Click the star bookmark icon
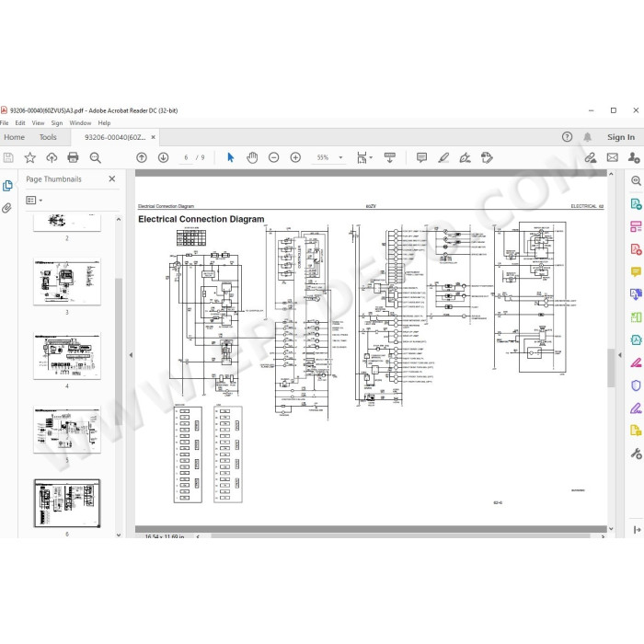This screenshot has height=644, width=644. point(30,157)
